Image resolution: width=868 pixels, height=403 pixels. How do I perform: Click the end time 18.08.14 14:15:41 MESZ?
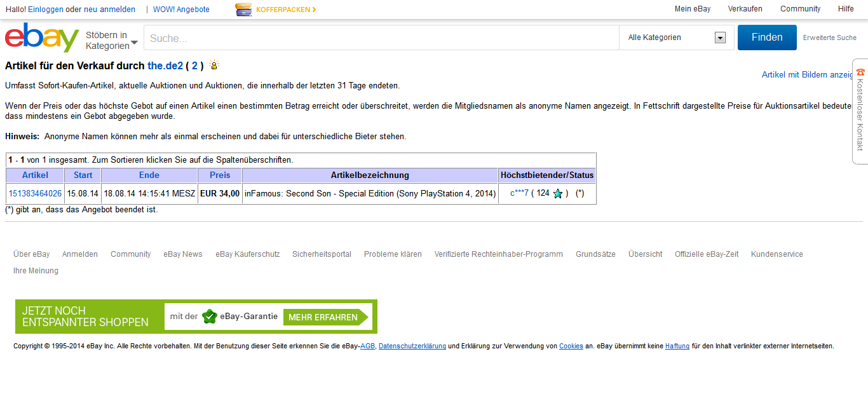pos(149,194)
